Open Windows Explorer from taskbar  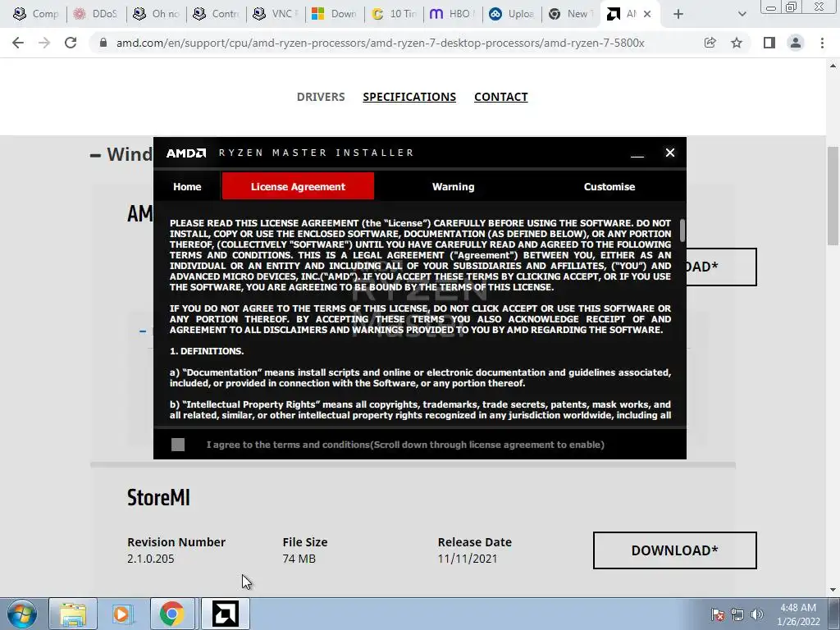(x=73, y=614)
